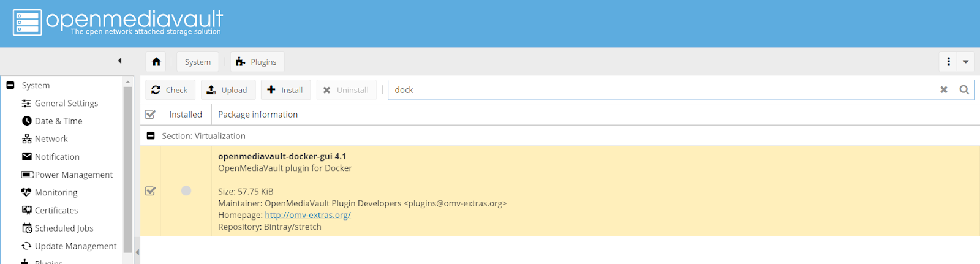Go to the Home breadcrumb icon
This screenshot has width=980, height=264.
(x=156, y=62)
